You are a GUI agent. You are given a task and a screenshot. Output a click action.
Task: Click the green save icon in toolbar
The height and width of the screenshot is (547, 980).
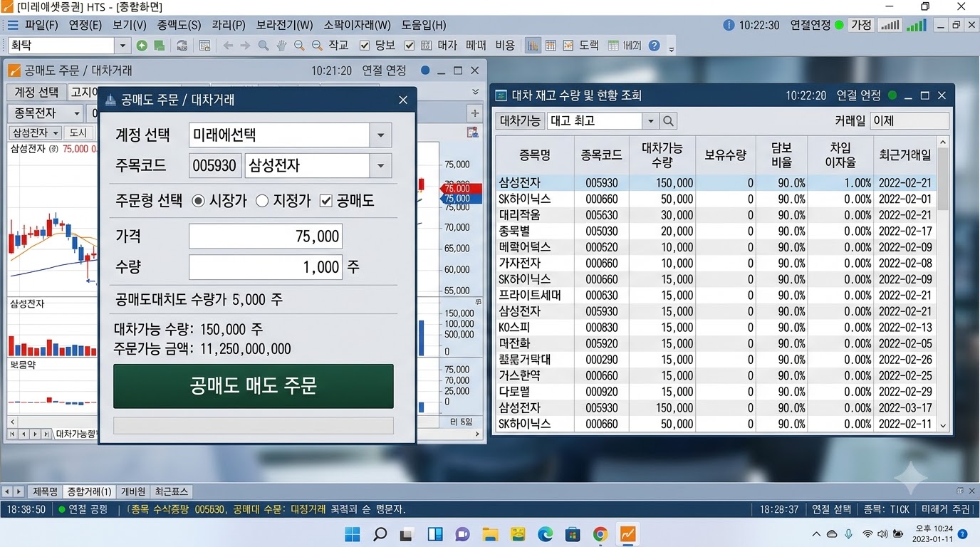pyautogui.click(x=160, y=46)
